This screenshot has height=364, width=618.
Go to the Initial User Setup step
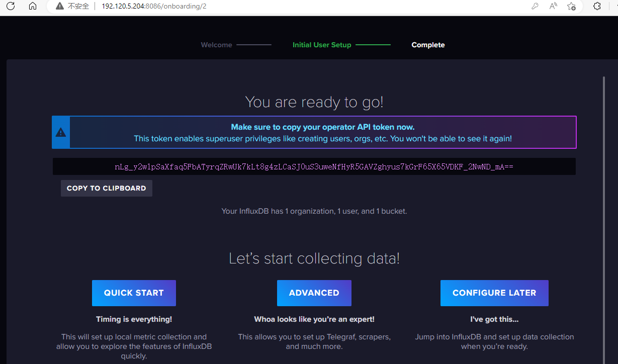322,45
